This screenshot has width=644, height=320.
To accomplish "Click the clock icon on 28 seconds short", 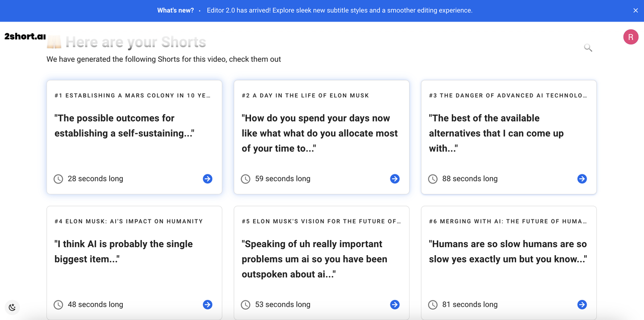I will pyautogui.click(x=58, y=179).
